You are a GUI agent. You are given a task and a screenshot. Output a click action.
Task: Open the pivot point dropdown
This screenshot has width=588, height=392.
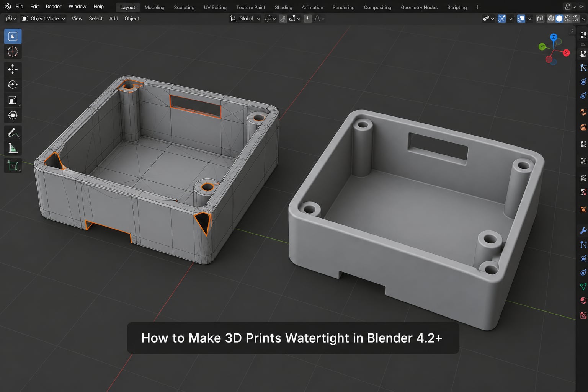pos(270,18)
